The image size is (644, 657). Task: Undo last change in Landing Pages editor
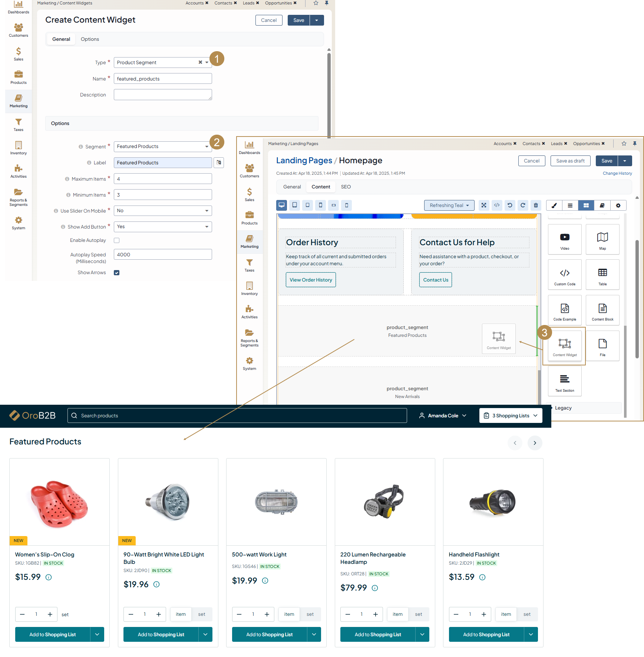tap(510, 205)
